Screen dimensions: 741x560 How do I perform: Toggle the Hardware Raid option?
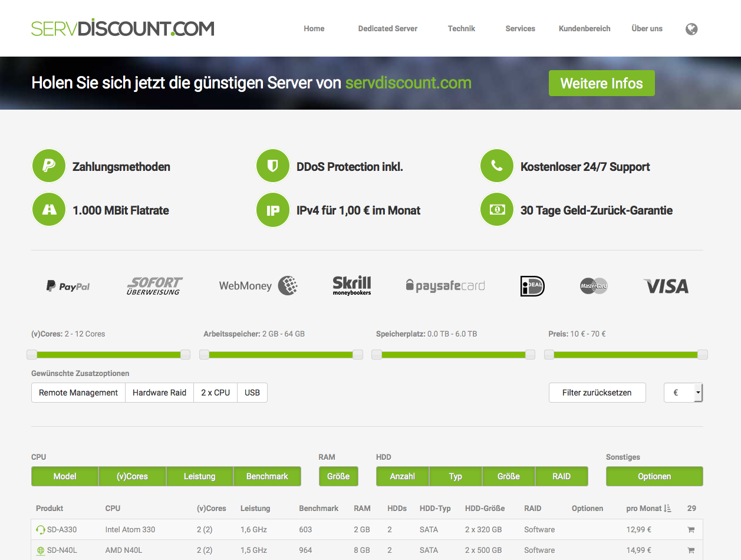(159, 393)
